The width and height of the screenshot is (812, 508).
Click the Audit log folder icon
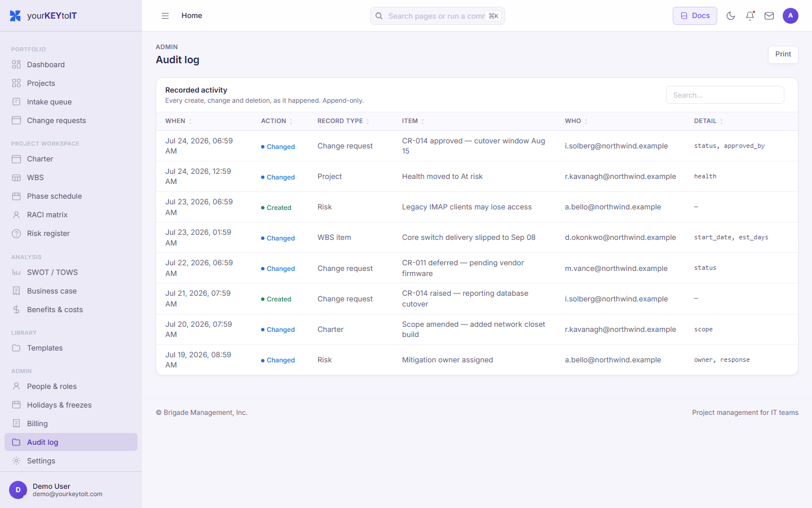(16, 442)
